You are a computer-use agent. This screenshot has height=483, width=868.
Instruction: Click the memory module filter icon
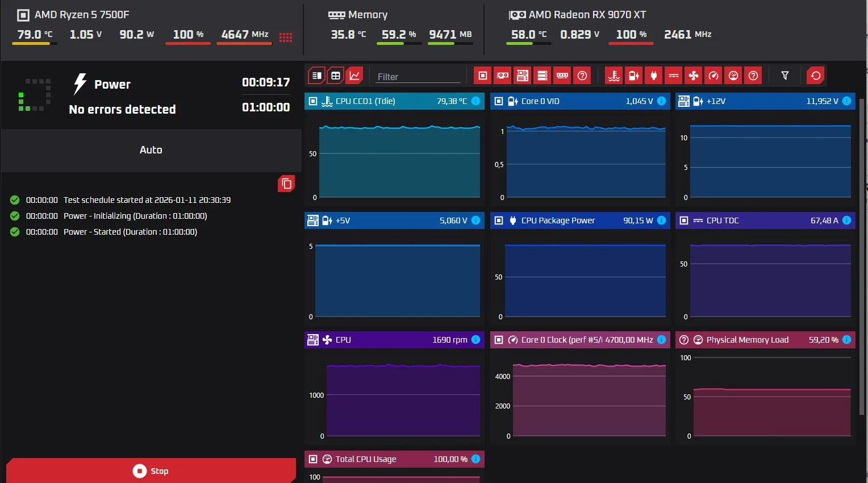click(562, 76)
